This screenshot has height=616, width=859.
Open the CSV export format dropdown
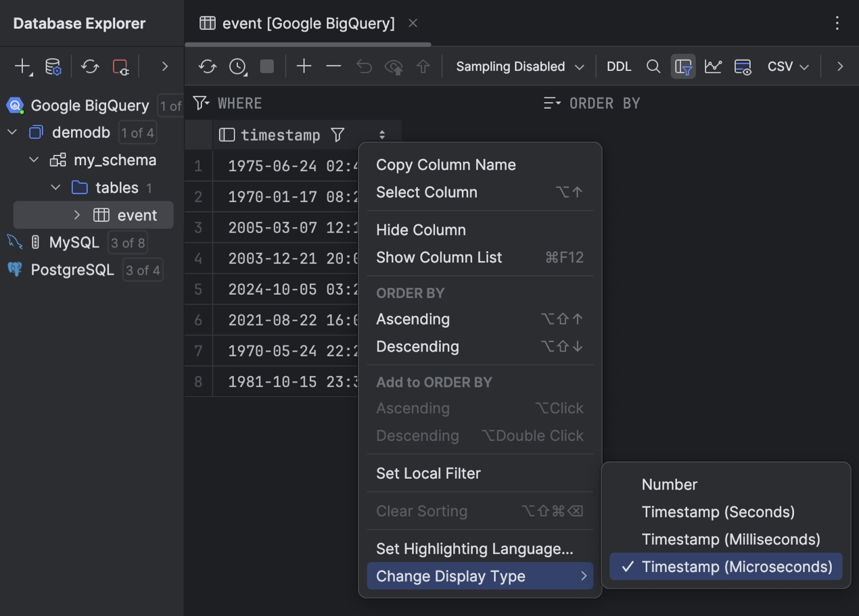(788, 66)
